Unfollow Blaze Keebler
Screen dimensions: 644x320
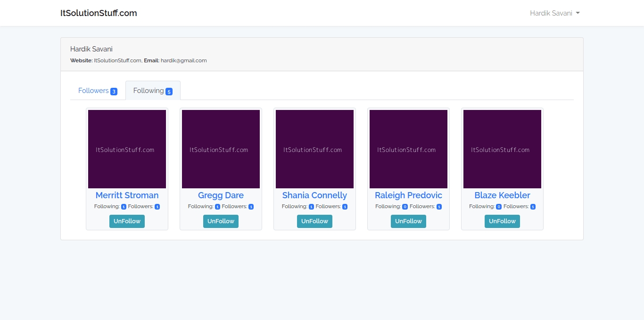coord(502,221)
